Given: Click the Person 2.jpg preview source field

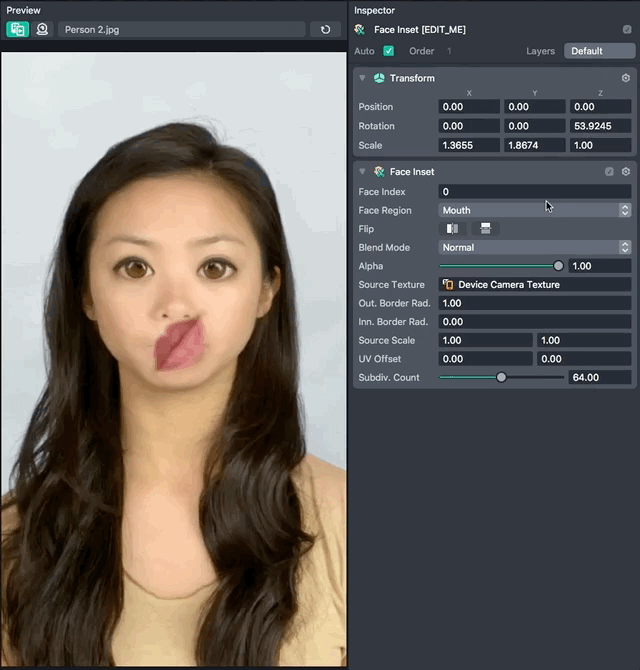Looking at the screenshot, I should (180, 30).
